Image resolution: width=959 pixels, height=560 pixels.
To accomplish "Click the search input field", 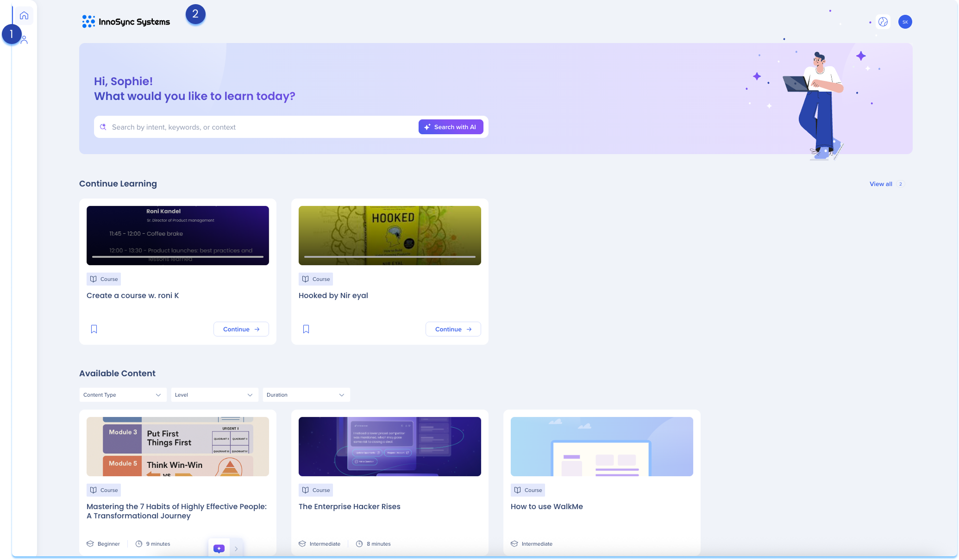I will pyautogui.click(x=259, y=127).
